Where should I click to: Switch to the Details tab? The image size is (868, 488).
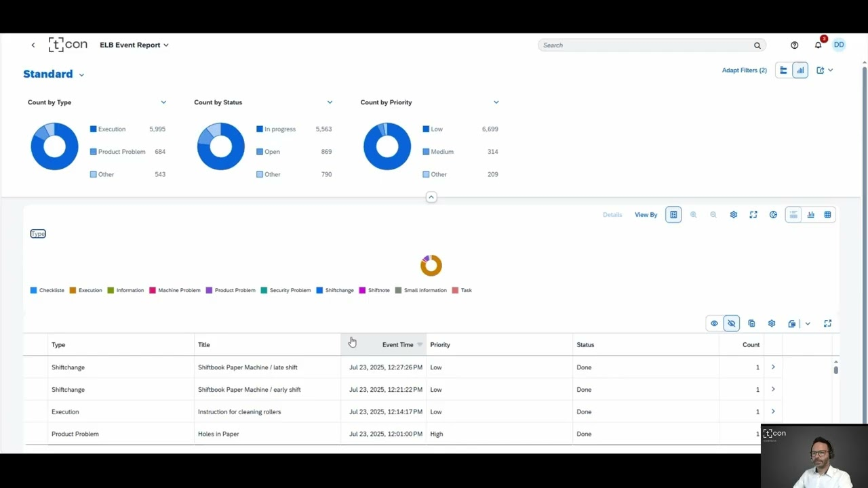[612, 214]
